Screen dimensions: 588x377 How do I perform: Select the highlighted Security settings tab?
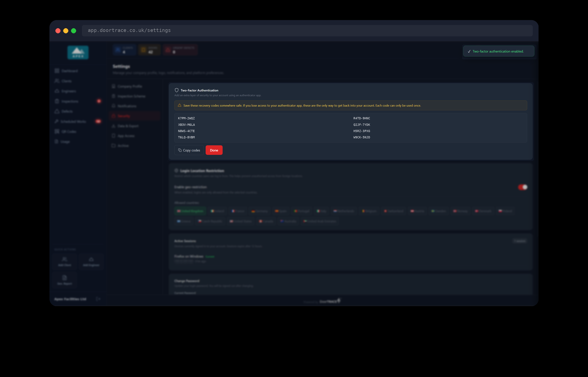[x=135, y=116]
